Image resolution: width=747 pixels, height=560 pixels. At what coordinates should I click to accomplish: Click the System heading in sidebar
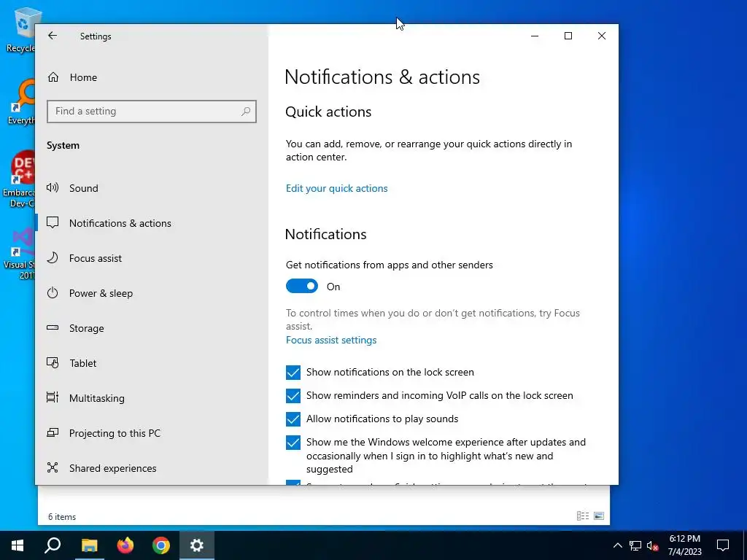pos(63,146)
